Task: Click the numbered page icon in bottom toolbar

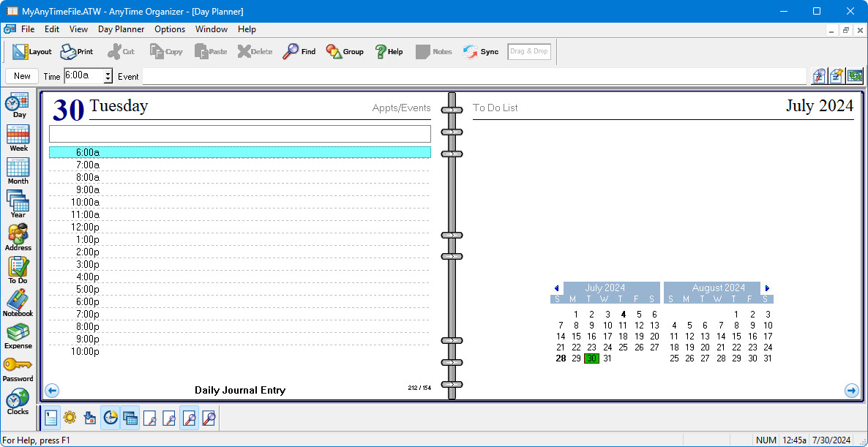Action: 50,418
